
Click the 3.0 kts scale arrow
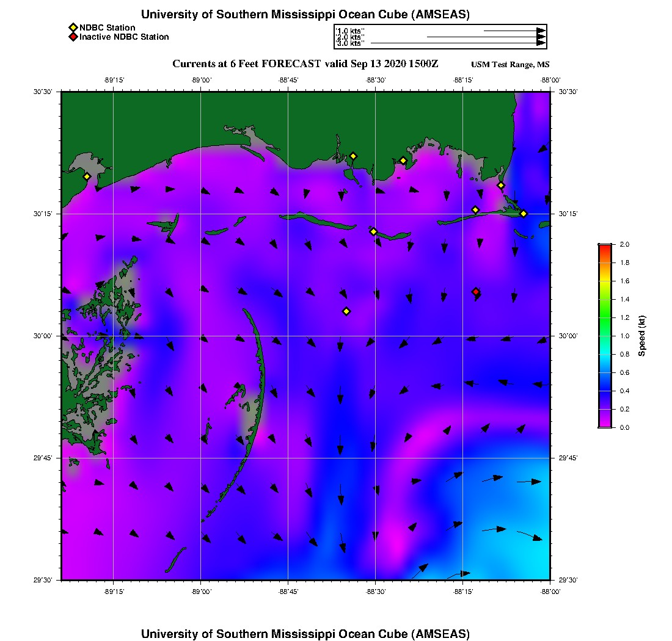coord(457,43)
